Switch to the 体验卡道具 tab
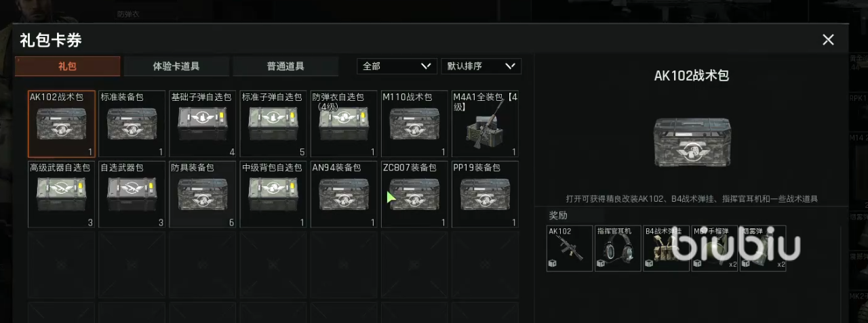Viewport: 868px width, 323px height. click(x=176, y=66)
